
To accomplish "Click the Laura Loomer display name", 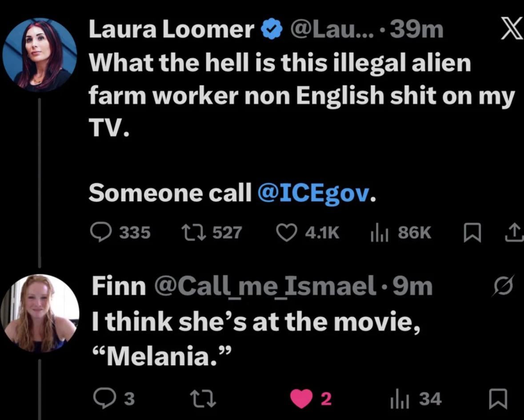I will pos(172,30).
